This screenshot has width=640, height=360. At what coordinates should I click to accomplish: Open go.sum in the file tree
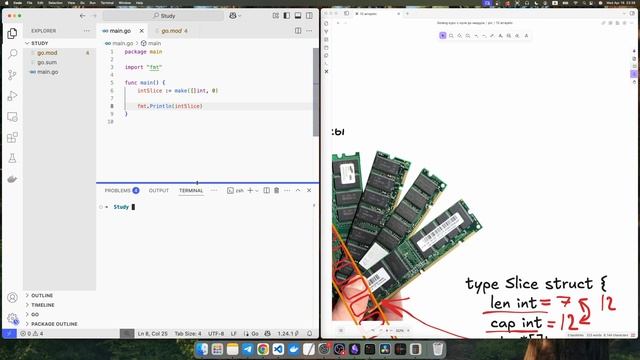[x=47, y=62]
